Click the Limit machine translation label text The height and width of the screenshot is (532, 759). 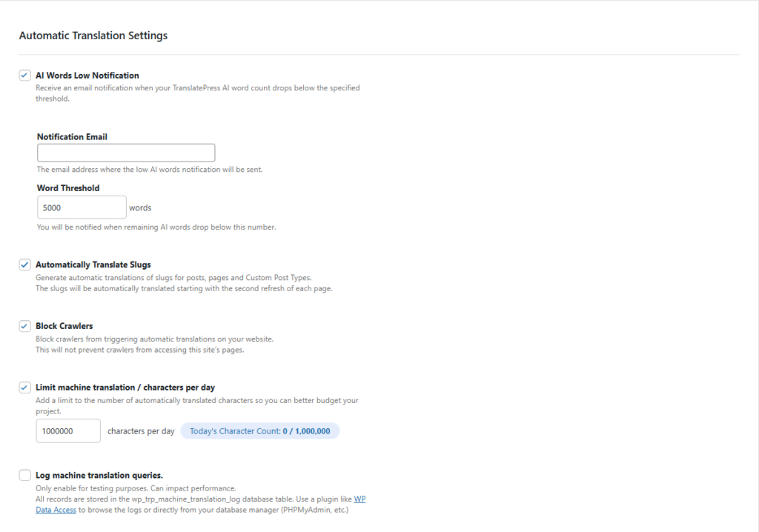(125, 388)
